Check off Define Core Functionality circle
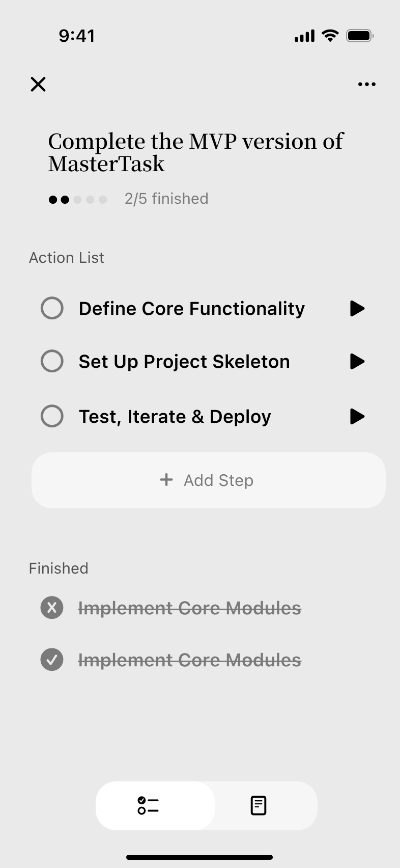Viewport: 400px width, 868px height. pyautogui.click(x=52, y=308)
